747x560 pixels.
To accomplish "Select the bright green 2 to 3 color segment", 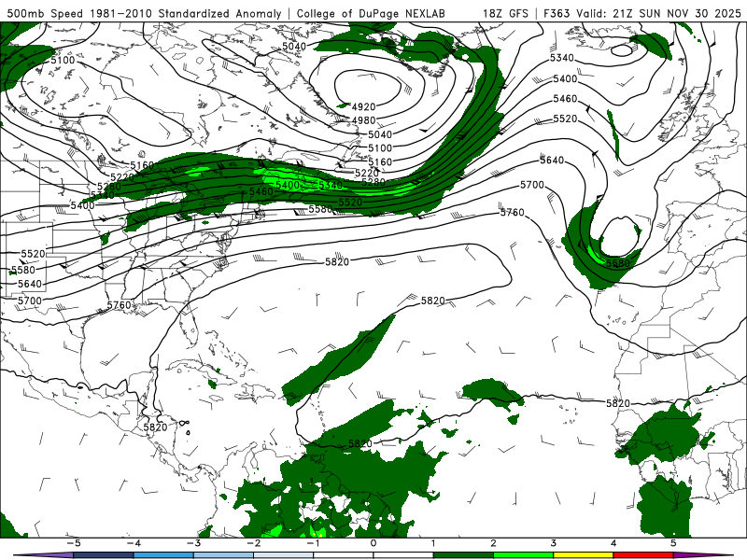I will (524, 555).
